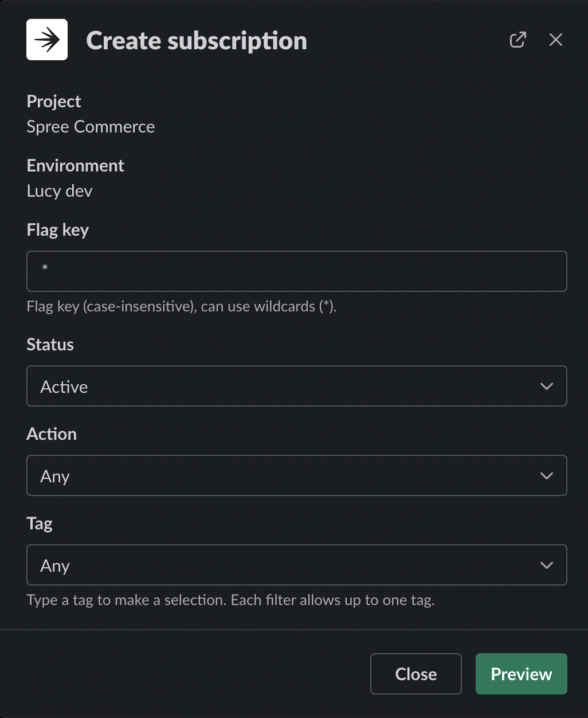The height and width of the screenshot is (718, 588).
Task: Click the Close button
Action: point(415,674)
